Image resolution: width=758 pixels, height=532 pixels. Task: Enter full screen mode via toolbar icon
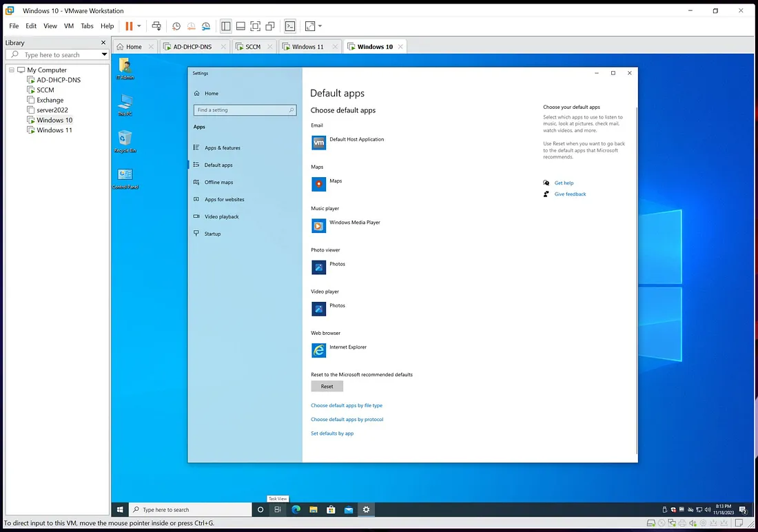coord(255,26)
